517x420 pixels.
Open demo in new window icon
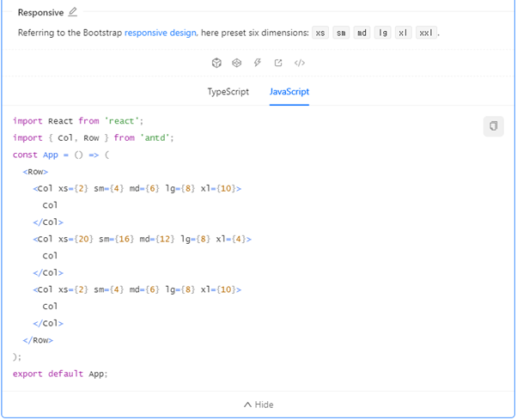coord(278,63)
